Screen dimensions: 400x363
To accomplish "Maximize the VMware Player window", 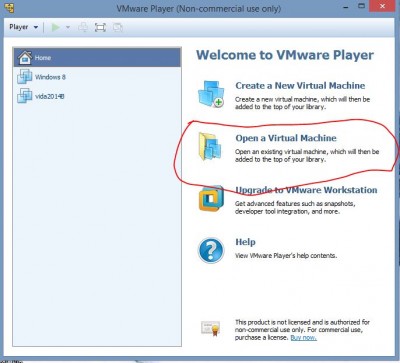I will point(362,6).
